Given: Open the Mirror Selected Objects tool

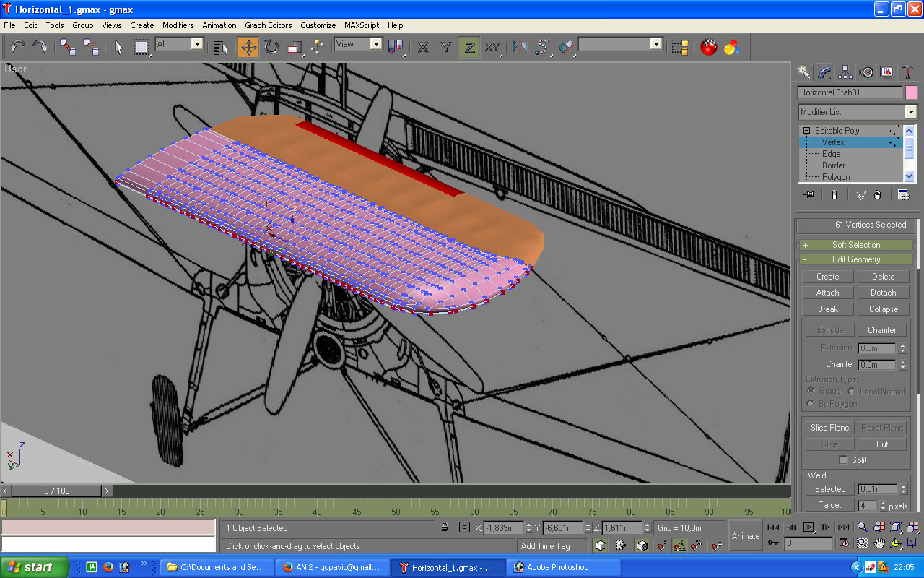Looking at the screenshot, I should [519, 47].
